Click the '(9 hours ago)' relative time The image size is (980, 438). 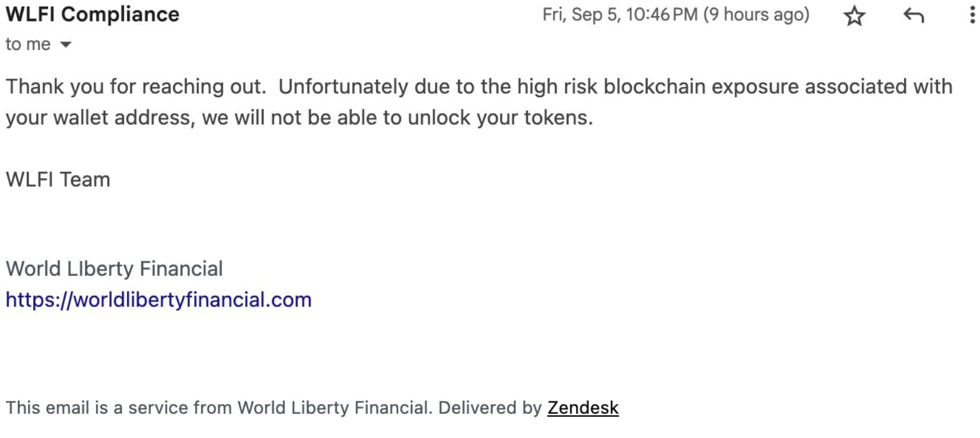[x=757, y=15]
